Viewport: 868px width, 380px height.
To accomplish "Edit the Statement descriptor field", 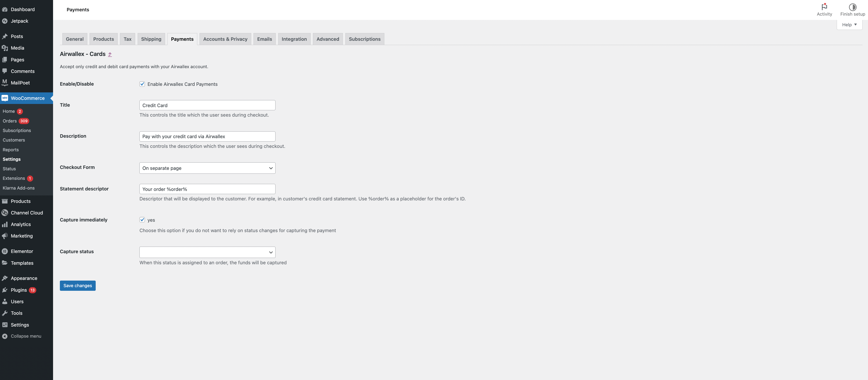I will pos(207,189).
